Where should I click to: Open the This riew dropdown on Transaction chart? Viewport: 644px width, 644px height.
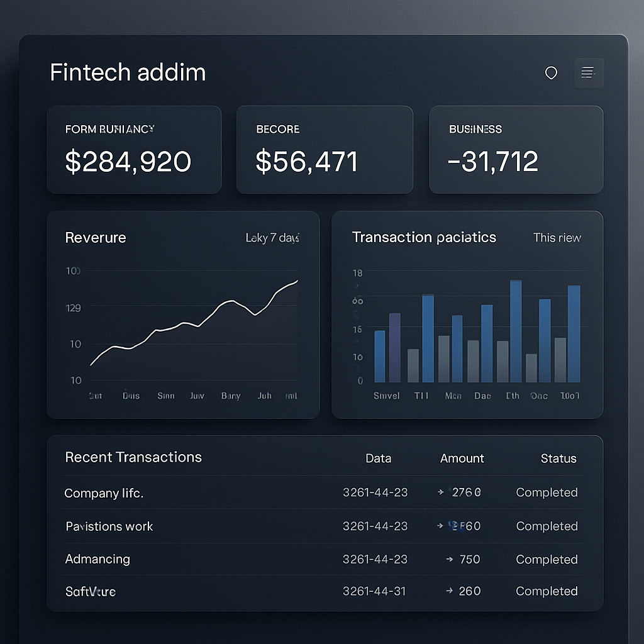(557, 238)
